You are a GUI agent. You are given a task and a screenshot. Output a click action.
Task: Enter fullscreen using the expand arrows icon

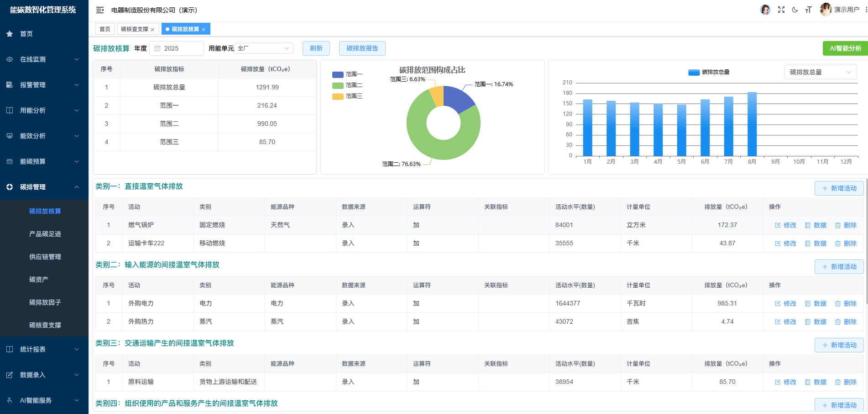tap(781, 10)
